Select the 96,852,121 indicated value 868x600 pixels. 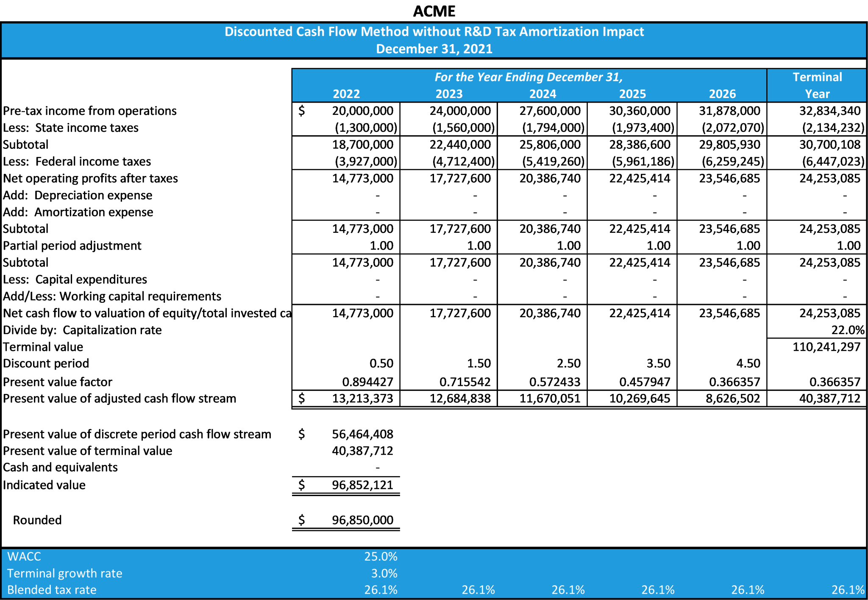click(x=363, y=485)
